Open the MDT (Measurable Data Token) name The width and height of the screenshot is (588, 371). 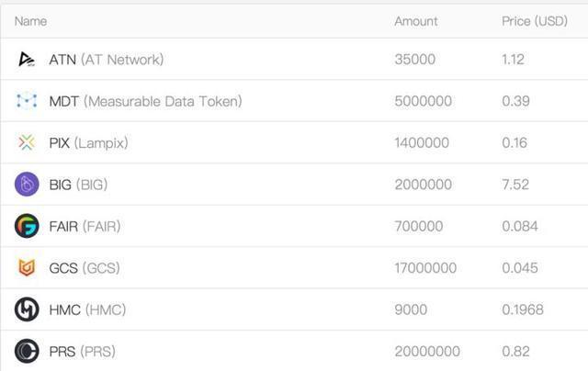[145, 101]
